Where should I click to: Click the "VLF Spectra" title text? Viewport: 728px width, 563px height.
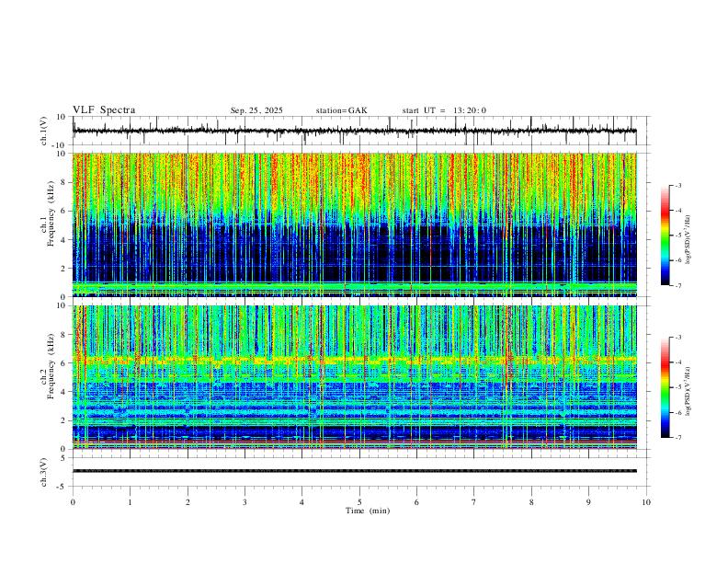104,110
